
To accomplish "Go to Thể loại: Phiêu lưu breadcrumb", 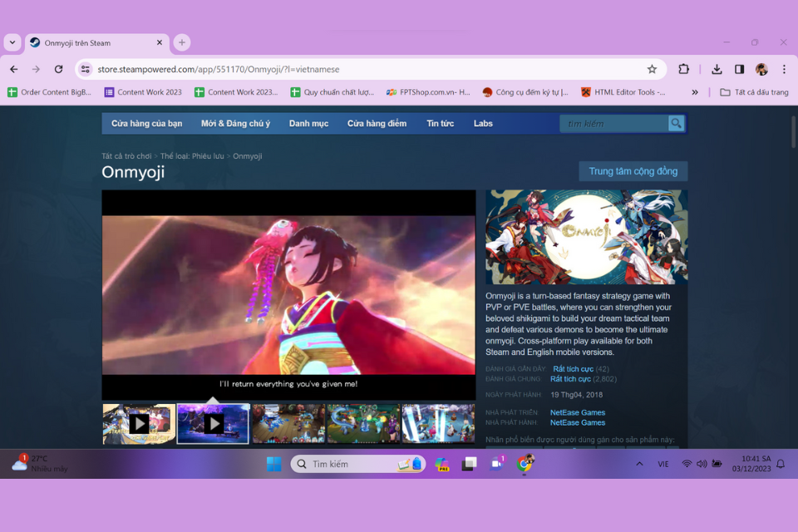I will tap(192, 156).
